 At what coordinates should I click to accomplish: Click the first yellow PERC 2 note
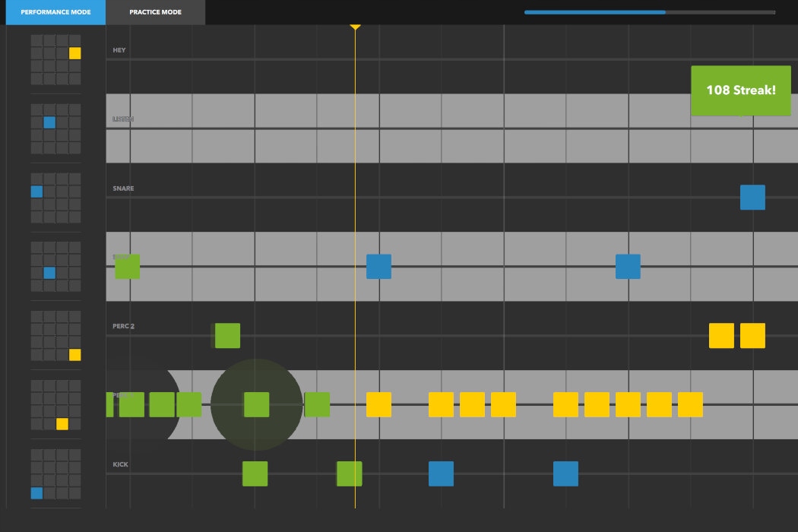[722, 335]
